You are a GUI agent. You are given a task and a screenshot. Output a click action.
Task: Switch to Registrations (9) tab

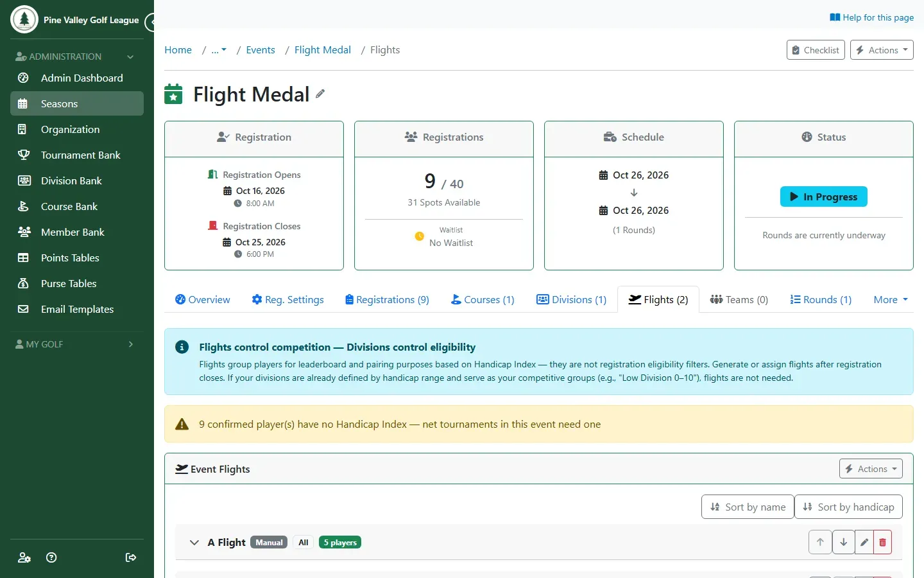click(x=387, y=300)
